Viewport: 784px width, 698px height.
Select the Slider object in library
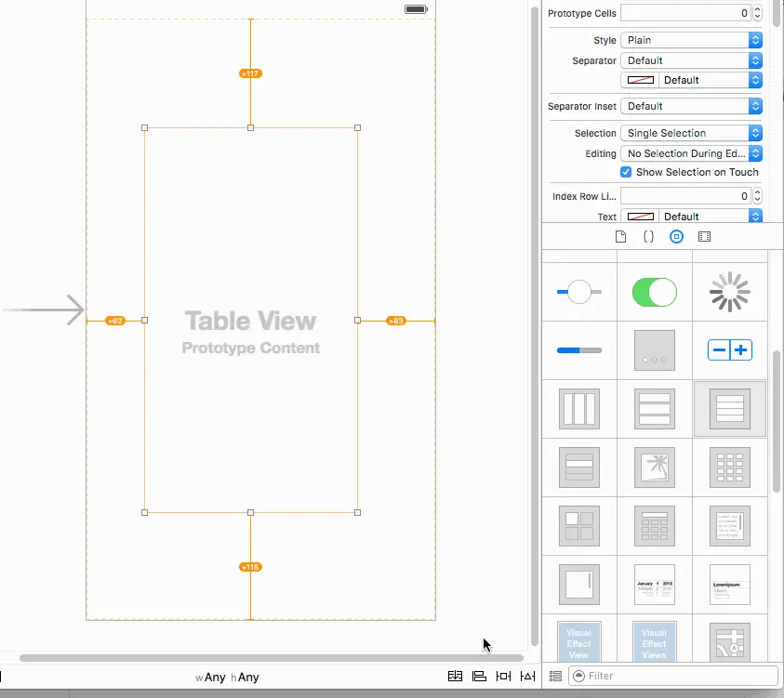click(579, 292)
